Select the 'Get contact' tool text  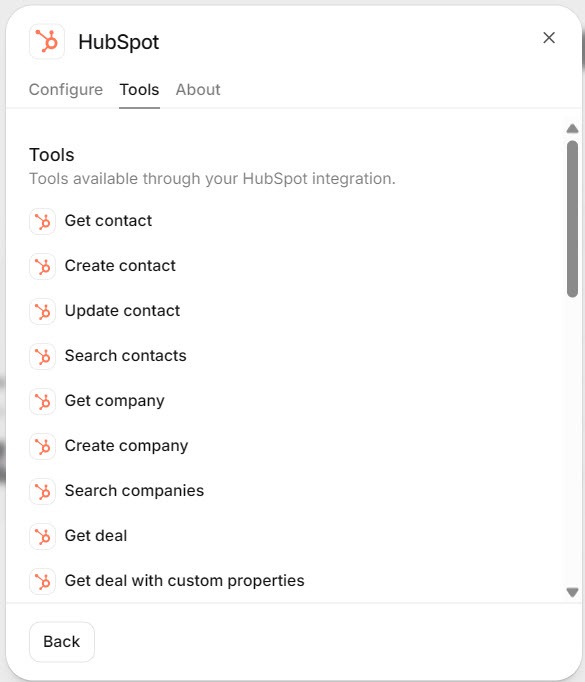coord(108,221)
